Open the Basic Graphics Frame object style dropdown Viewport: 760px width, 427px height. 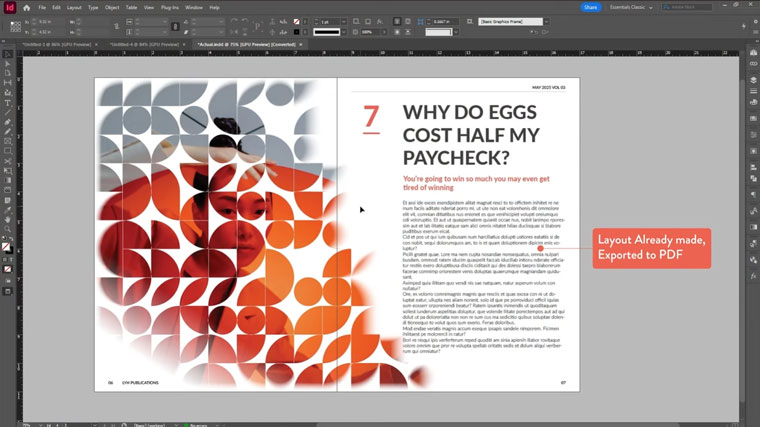(546, 22)
